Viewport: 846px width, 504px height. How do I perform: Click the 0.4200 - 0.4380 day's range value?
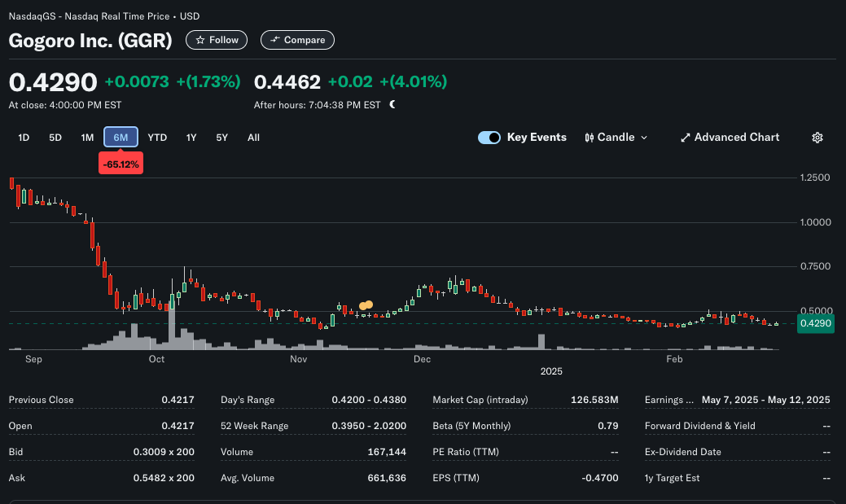point(369,400)
